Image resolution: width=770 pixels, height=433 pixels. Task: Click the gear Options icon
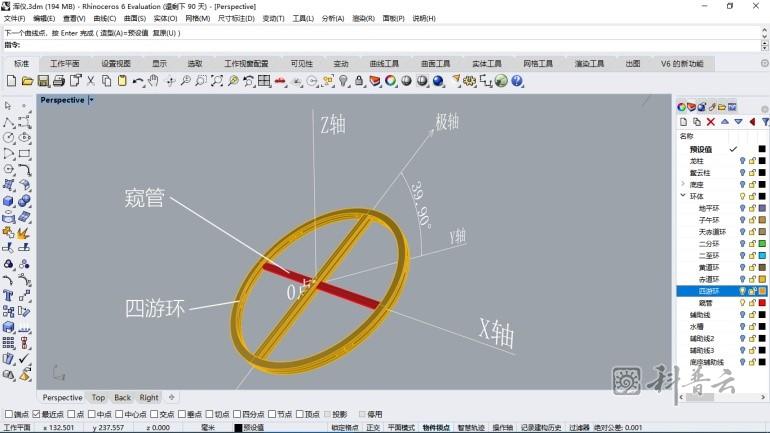coord(469,81)
